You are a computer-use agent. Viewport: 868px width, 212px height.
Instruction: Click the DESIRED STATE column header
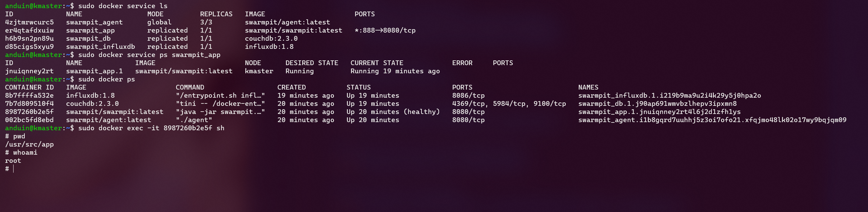point(312,63)
